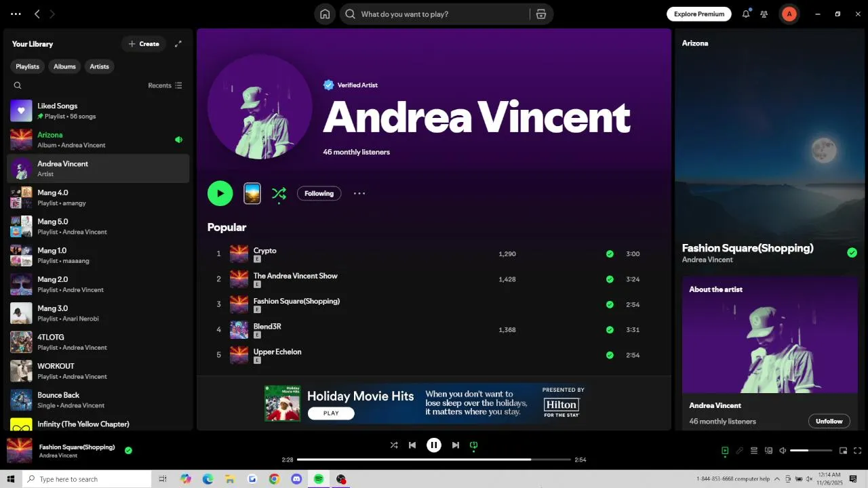Expand Your Library to full view
This screenshot has width=868, height=488.
[178, 44]
